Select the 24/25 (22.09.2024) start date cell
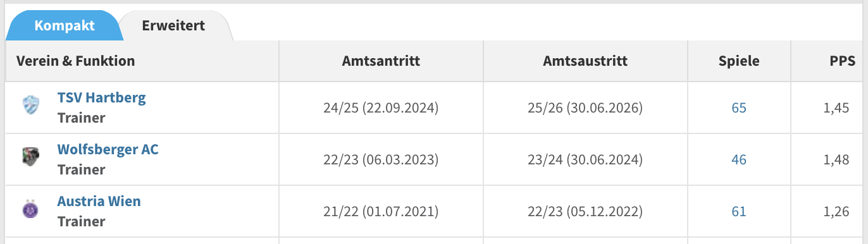This screenshot has height=244, width=868. point(381,107)
